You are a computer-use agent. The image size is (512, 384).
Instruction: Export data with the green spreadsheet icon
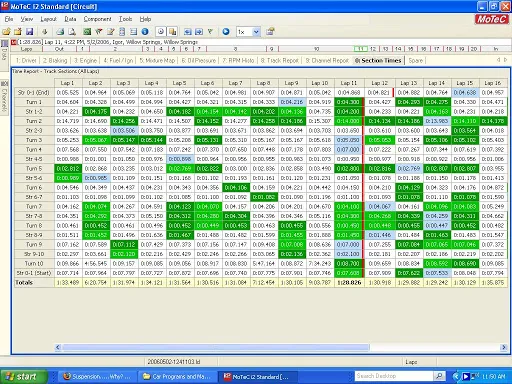[x=87, y=32]
